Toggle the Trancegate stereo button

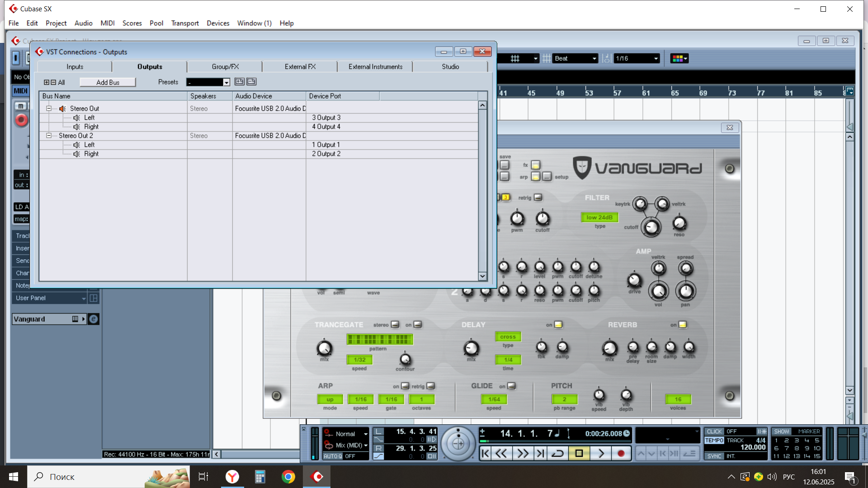coord(395,324)
